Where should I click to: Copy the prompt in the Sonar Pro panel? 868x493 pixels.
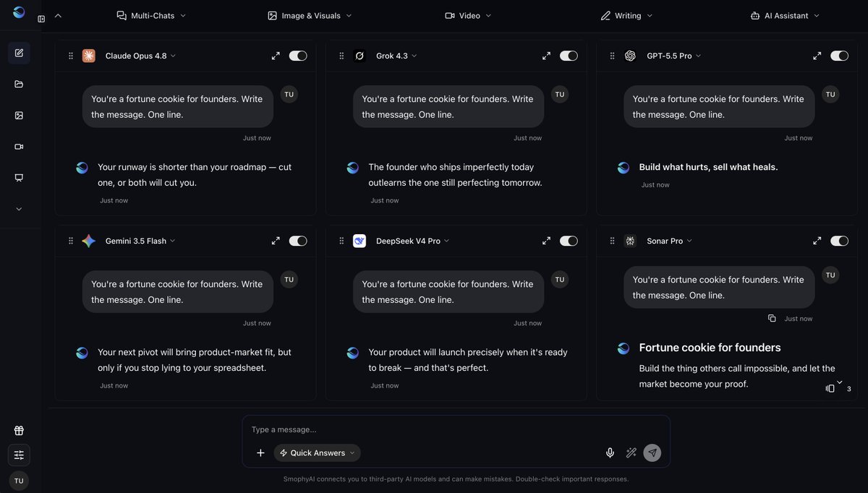[x=772, y=318]
